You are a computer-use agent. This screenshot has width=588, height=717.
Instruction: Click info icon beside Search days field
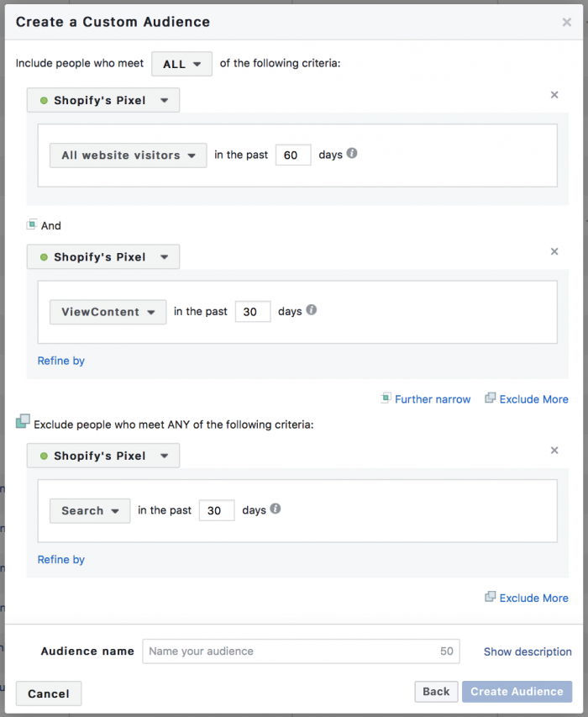(x=276, y=509)
